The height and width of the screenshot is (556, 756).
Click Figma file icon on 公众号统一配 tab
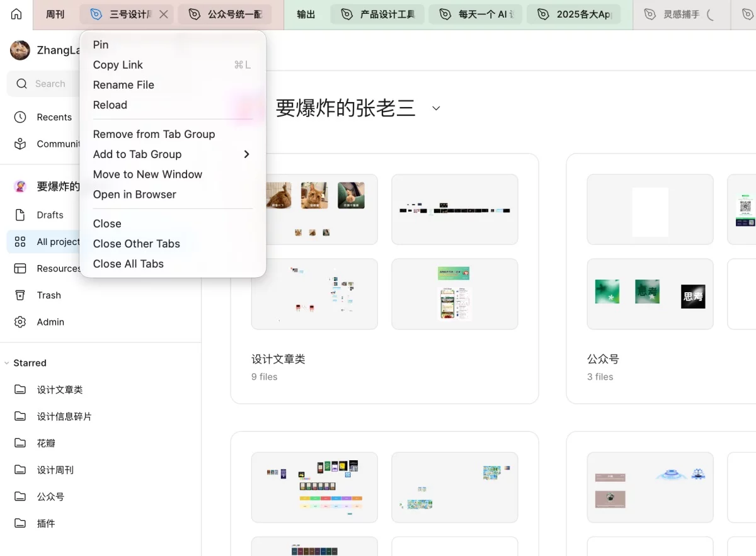pos(194,14)
